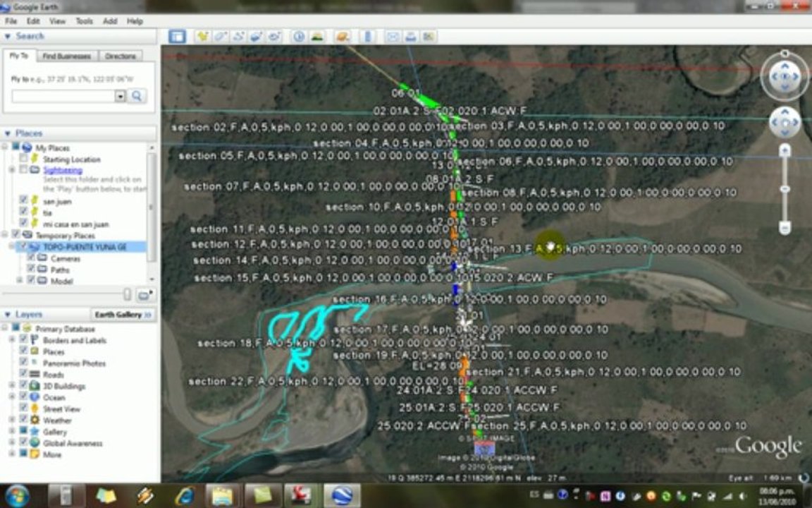Click the Add Placemark pushpin icon
This screenshot has width=812, height=508.
click(202, 36)
